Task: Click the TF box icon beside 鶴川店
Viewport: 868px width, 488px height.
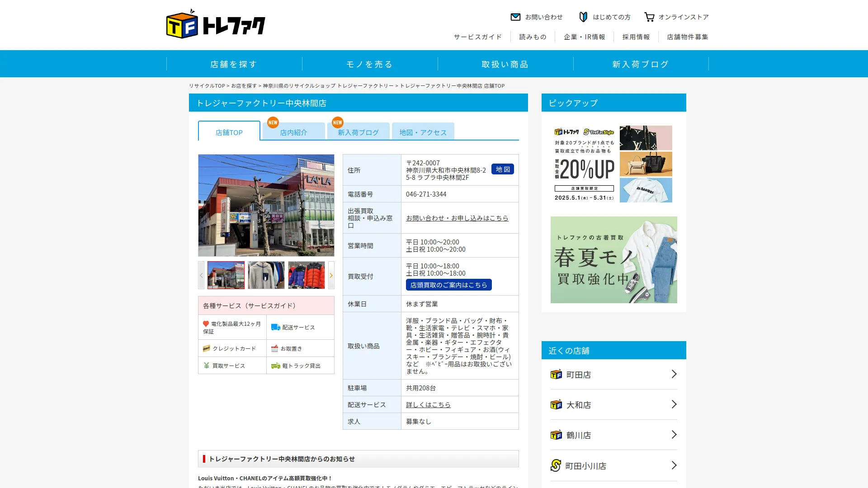Action: [556, 435]
